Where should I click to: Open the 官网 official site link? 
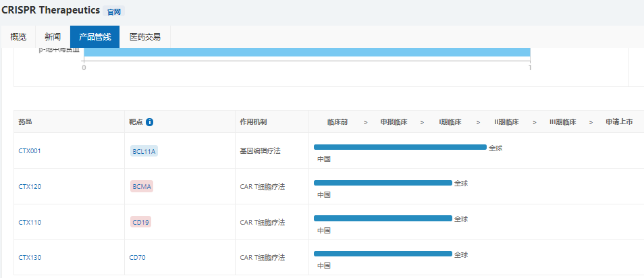click(x=114, y=12)
